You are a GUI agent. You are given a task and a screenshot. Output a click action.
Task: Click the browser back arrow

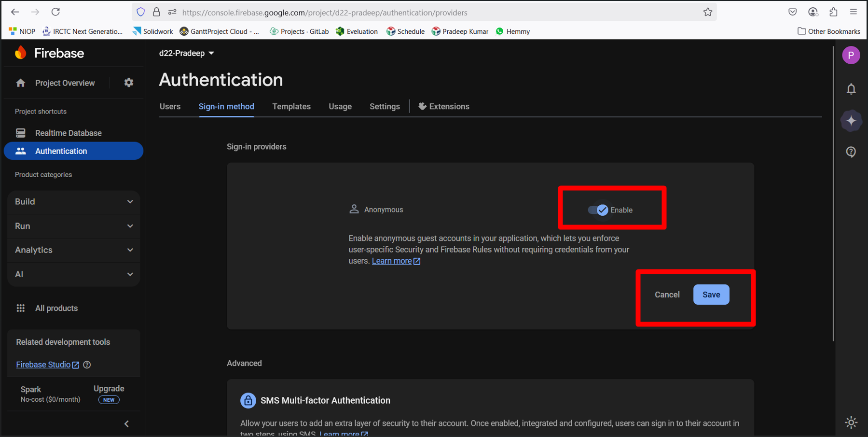click(x=15, y=12)
